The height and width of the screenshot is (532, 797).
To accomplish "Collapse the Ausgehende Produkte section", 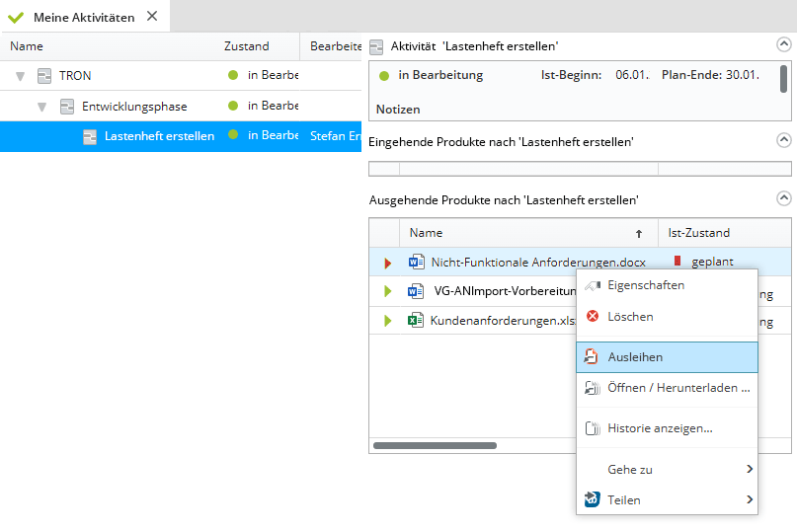I will pyautogui.click(x=783, y=198).
